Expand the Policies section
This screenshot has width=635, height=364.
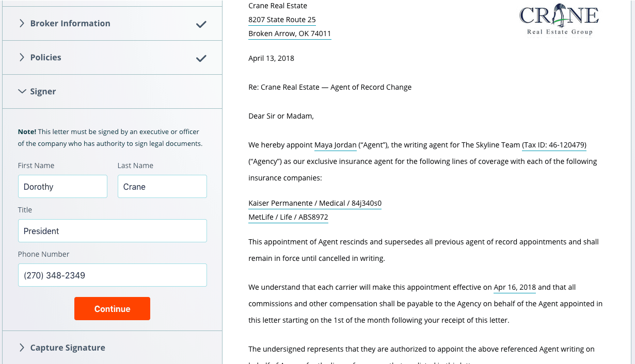[45, 57]
